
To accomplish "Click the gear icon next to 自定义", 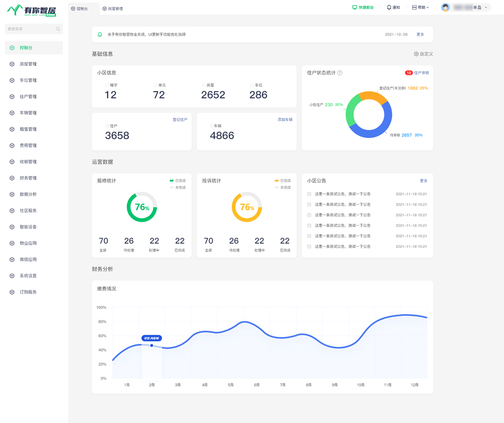I will click(x=416, y=54).
